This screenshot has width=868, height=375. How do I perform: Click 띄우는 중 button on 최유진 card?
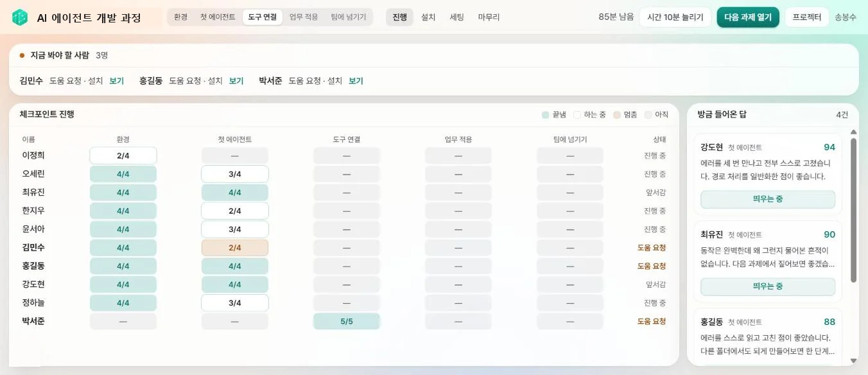[768, 286]
